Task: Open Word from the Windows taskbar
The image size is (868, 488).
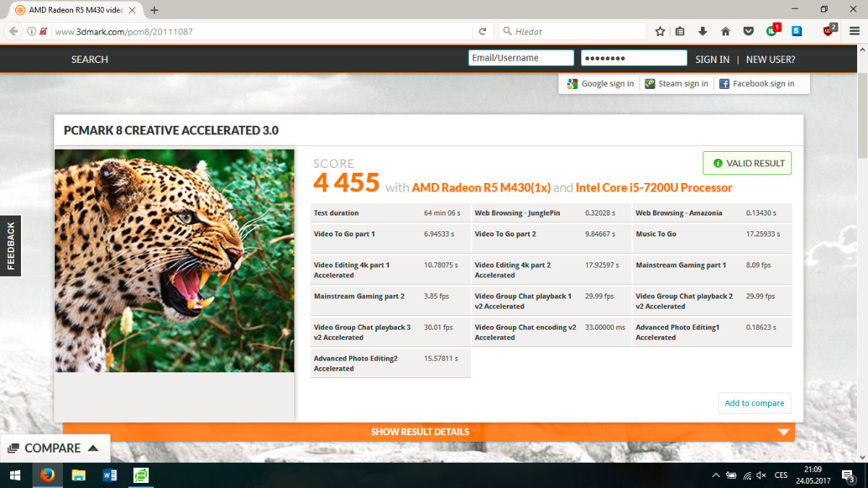Action: [x=110, y=475]
